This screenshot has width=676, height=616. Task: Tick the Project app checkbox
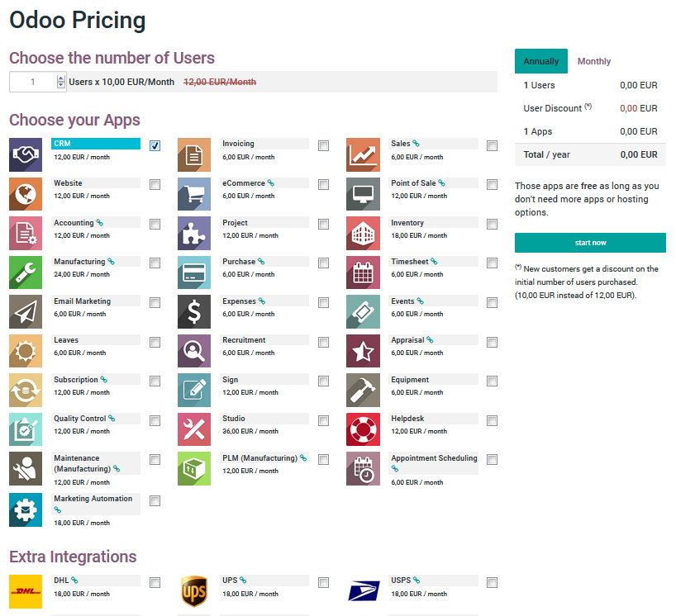pyautogui.click(x=323, y=224)
